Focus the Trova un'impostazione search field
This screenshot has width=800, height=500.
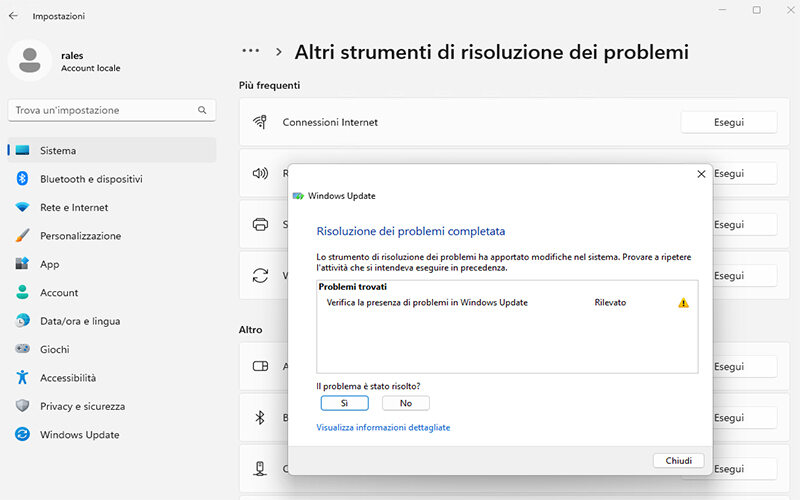pyautogui.click(x=112, y=110)
